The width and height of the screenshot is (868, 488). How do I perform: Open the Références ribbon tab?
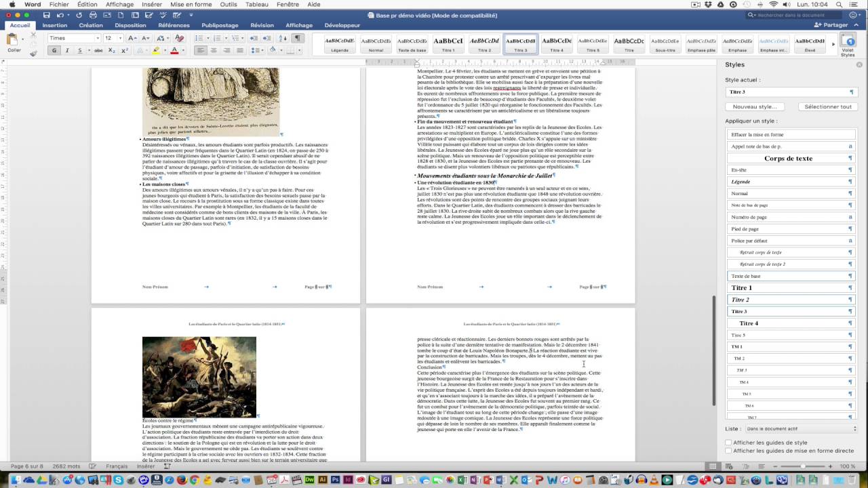pos(174,25)
